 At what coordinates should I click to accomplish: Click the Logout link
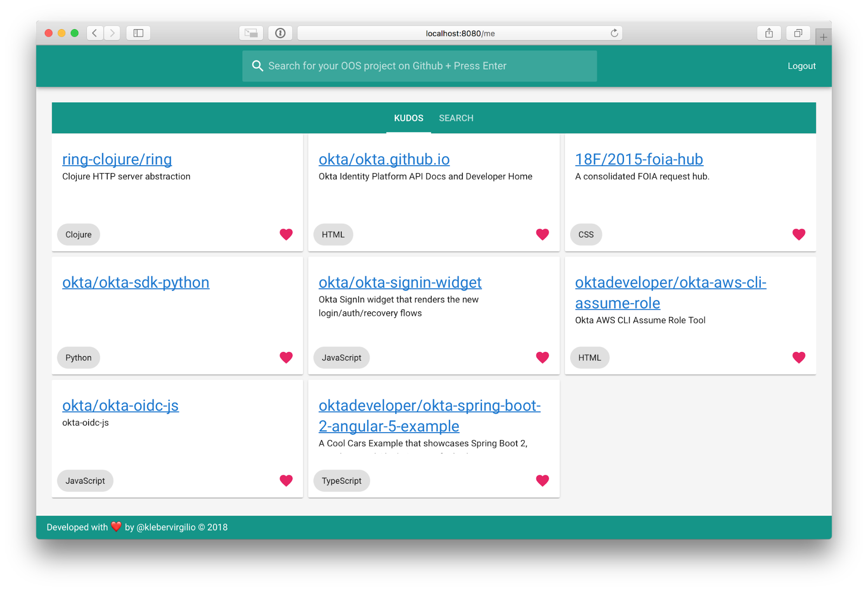pyautogui.click(x=801, y=66)
